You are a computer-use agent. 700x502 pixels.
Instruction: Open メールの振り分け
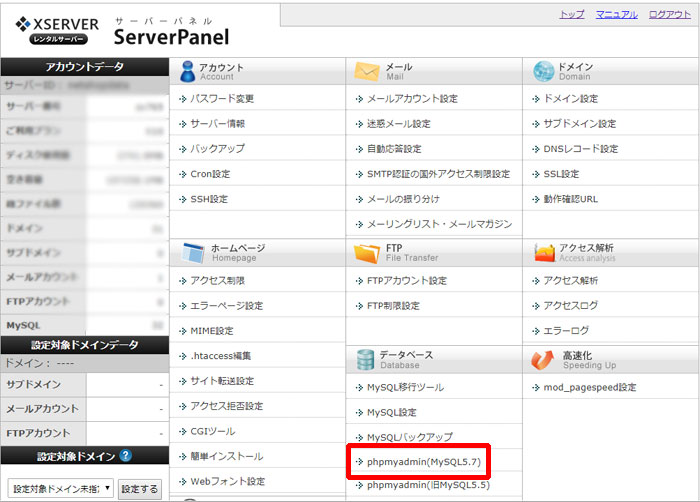[x=403, y=199]
